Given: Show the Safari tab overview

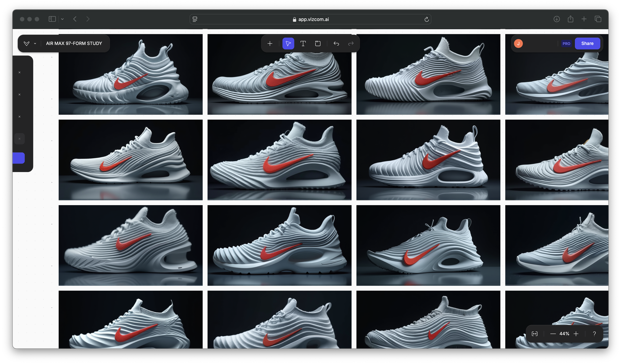Looking at the screenshot, I should [x=598, y=19].
